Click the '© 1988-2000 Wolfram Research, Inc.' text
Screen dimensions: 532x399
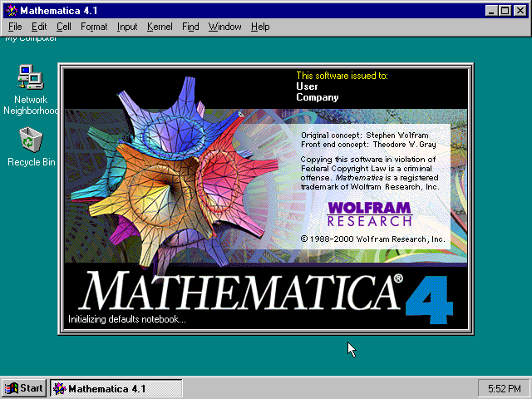coord(372,239)
